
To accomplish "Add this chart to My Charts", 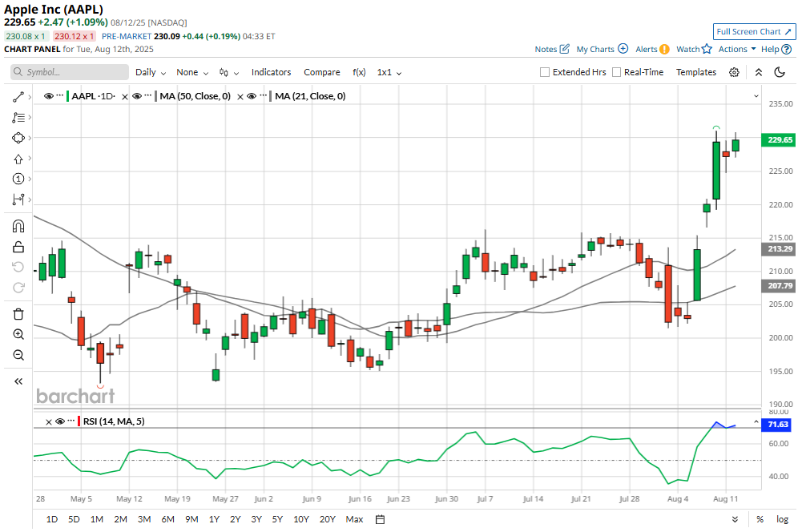I will 602,50.
